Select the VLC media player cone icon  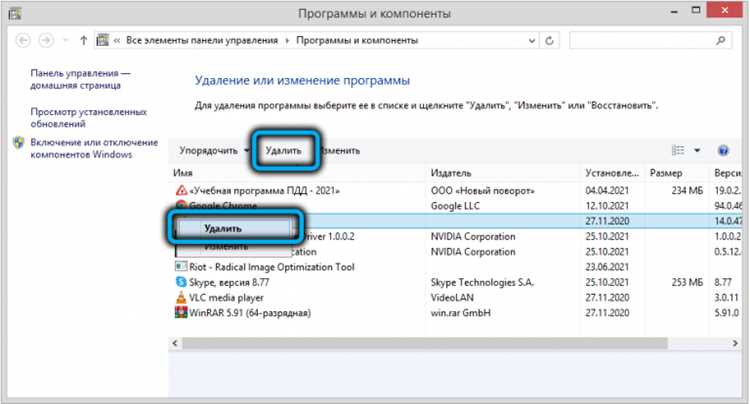coord(181,297)
